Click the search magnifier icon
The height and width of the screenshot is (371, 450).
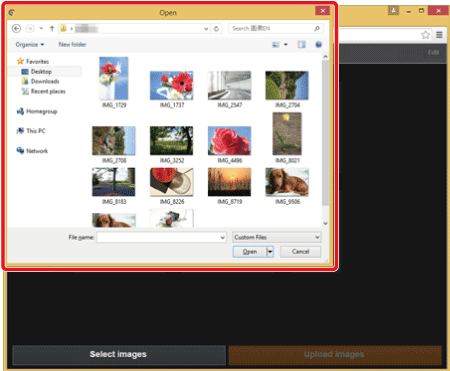point(317,29)
